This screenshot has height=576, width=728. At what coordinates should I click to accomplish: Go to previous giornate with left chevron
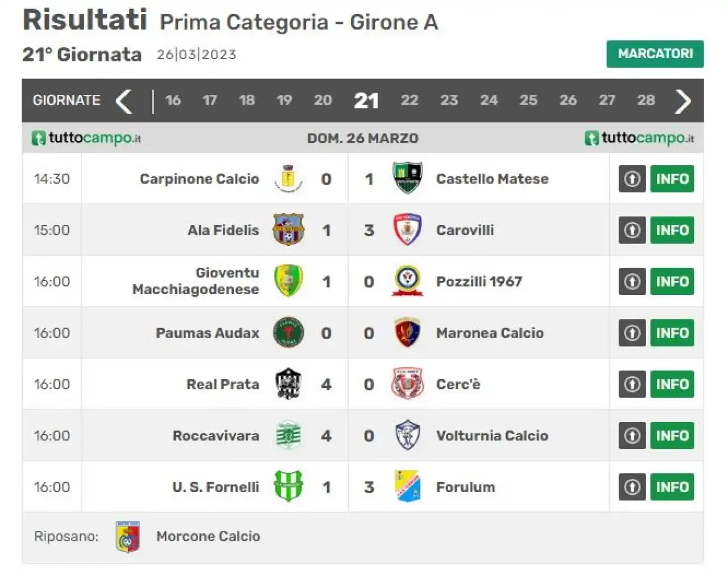124,101
